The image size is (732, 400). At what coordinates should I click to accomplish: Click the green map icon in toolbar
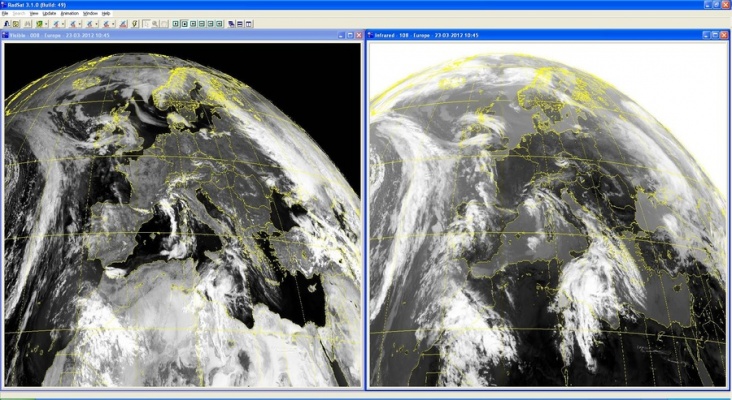[39, 22]
